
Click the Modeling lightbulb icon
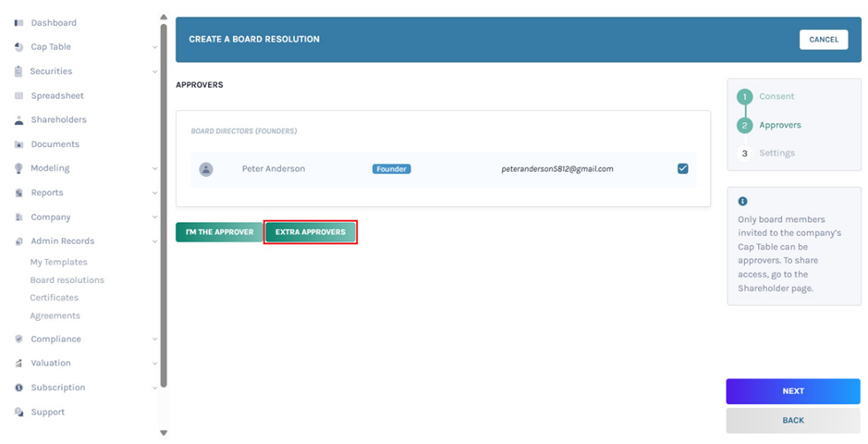tap(18, 168)
